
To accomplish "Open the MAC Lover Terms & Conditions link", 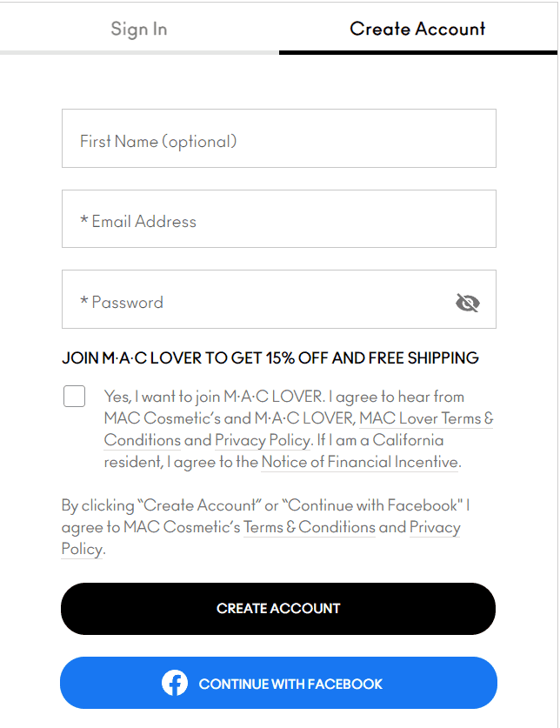I will [425, 418].
